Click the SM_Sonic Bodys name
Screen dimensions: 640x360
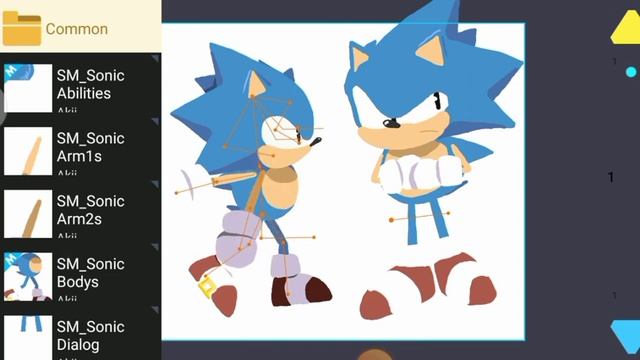tap(91, 273)
